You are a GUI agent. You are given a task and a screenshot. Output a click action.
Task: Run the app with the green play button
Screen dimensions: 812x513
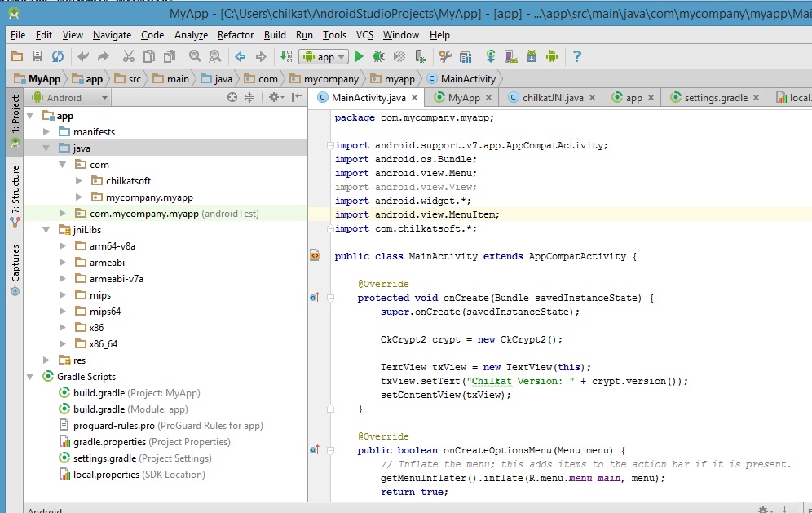click(359, 56)
